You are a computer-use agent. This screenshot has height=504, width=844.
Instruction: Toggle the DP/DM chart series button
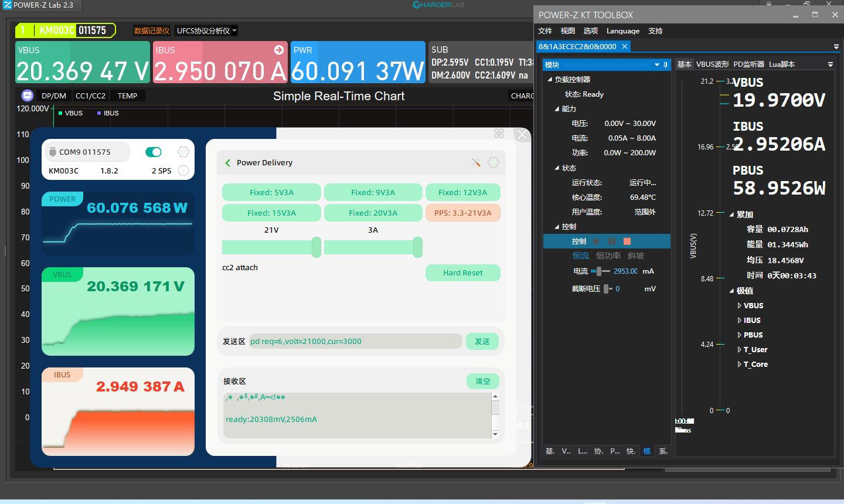[x=54, y=96]
